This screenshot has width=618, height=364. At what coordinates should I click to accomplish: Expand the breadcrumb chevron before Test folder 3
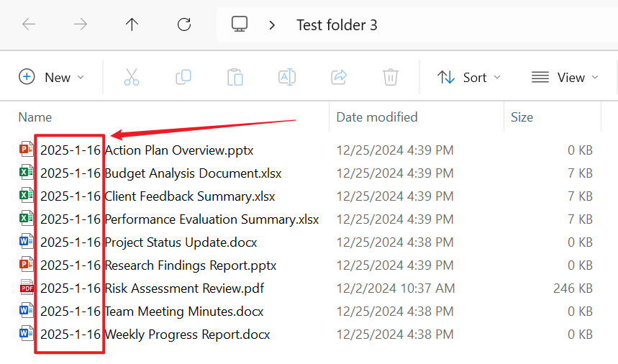(x=272, y=25)
